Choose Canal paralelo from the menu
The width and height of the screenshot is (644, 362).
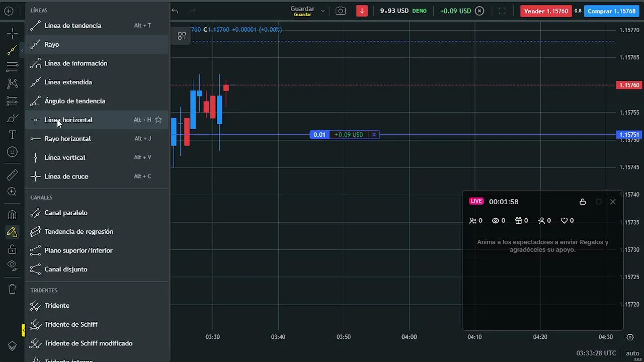66,213
